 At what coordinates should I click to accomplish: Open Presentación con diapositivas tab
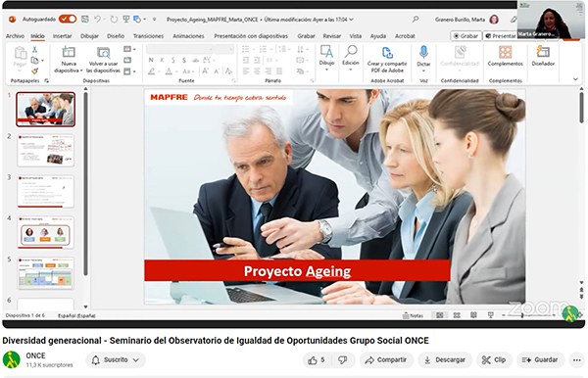point(251,36)
